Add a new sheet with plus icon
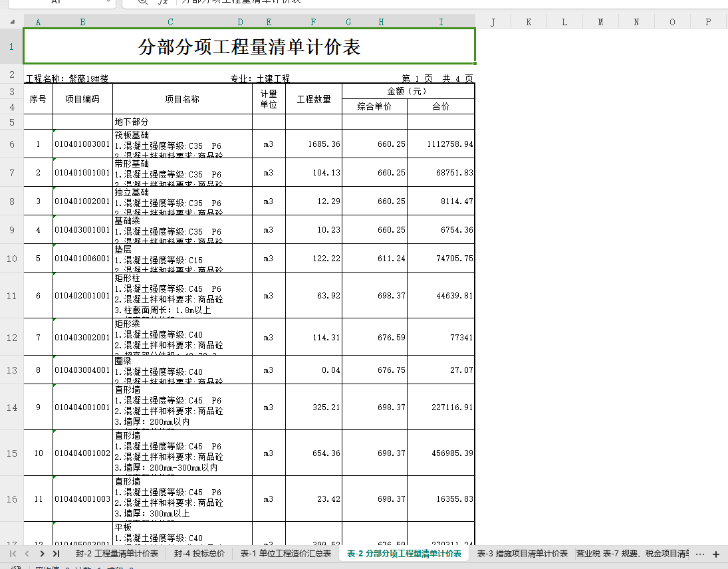The image size is (728, 569). tap(716, 554)
